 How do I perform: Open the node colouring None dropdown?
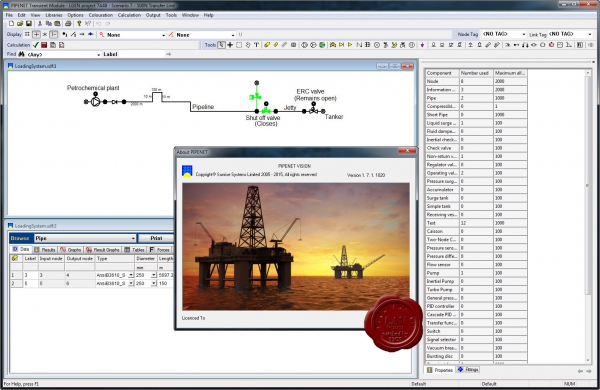point(163,35)
